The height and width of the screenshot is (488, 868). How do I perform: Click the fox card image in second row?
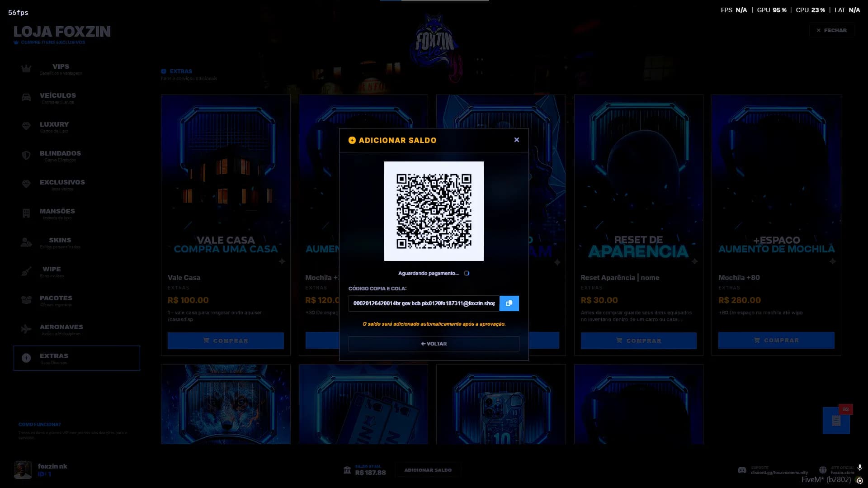226,404
